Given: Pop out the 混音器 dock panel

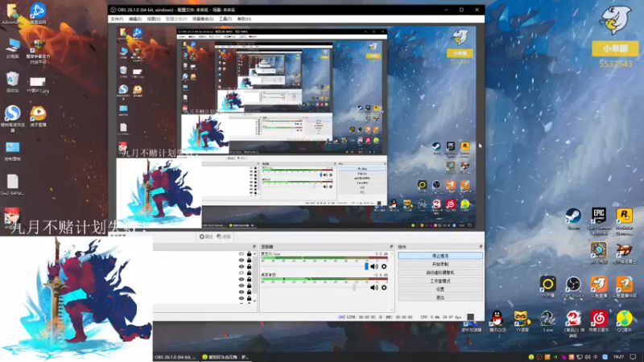Looking at the screenshot, I should (x=391, y=247).
